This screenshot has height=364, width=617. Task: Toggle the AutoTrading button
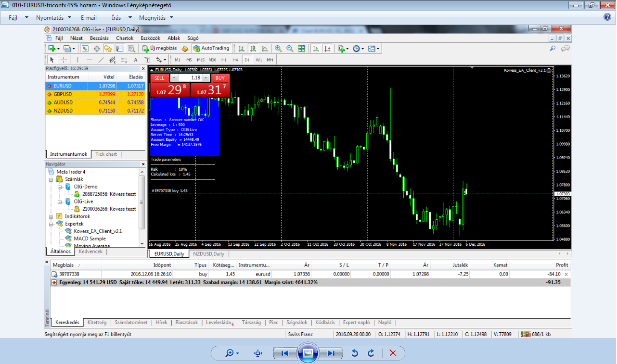click(x=211, y=49)
